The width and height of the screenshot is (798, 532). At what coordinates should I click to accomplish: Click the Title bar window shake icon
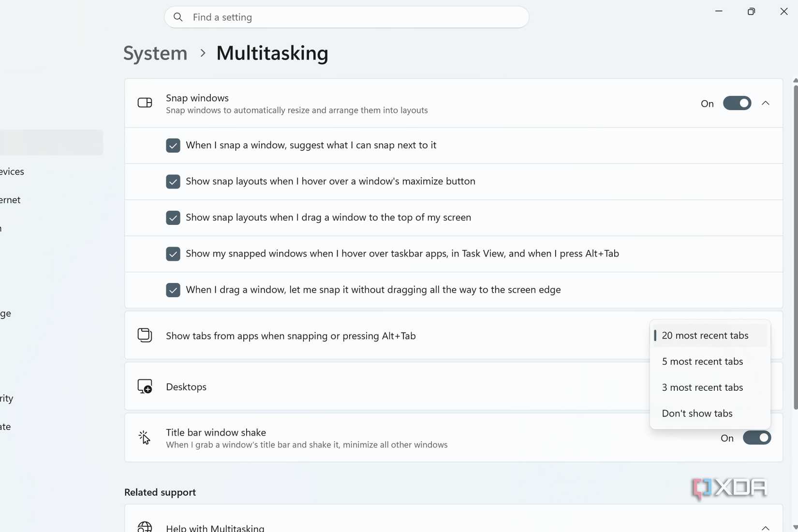coord(145,438)
